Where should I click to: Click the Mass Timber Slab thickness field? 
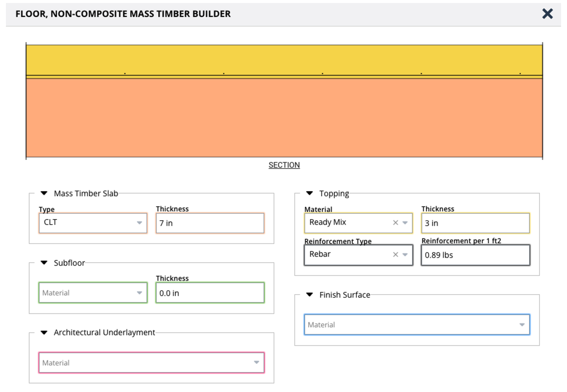[x=210, y=223]
